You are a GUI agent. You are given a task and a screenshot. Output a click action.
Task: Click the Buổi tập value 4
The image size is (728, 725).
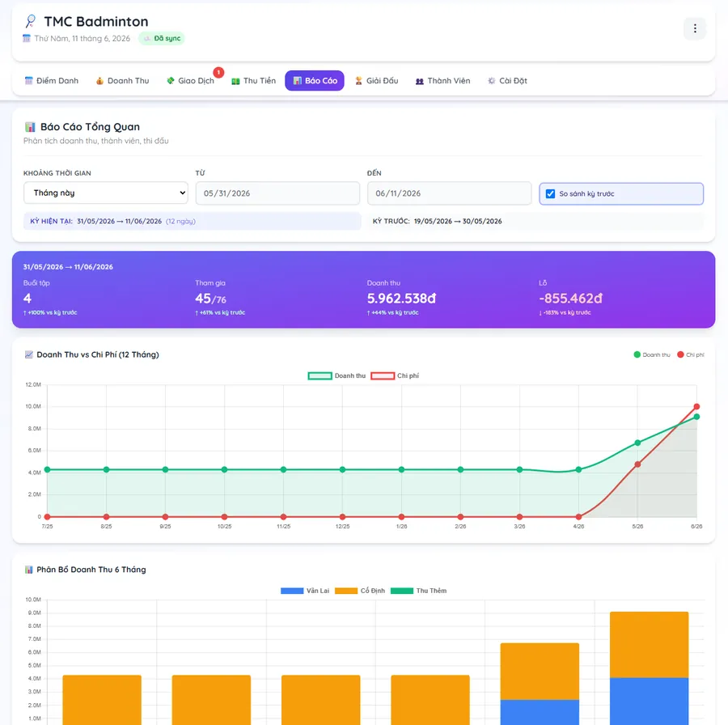click(28, 299)
